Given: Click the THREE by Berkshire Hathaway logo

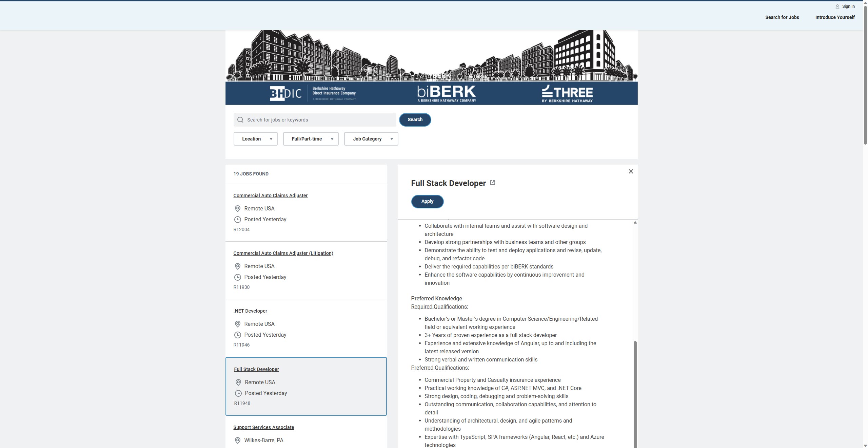Looking at the screenshot, I should pyautogui.click(x=567, y=93).
